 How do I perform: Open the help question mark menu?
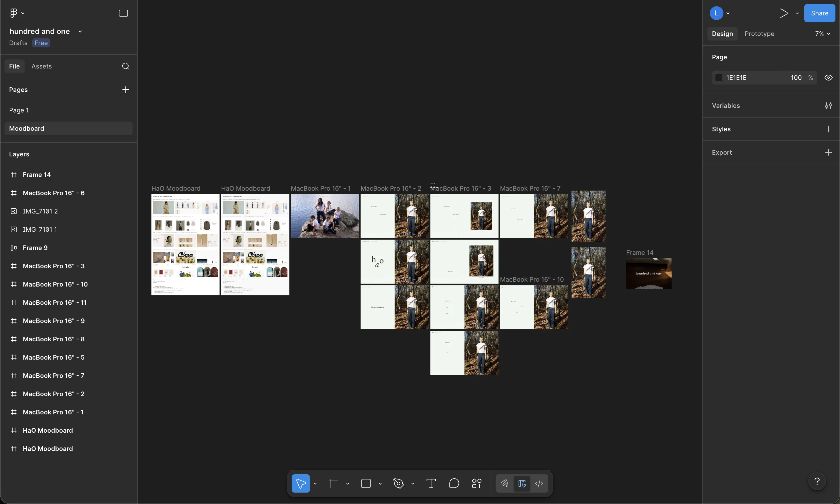817,481
